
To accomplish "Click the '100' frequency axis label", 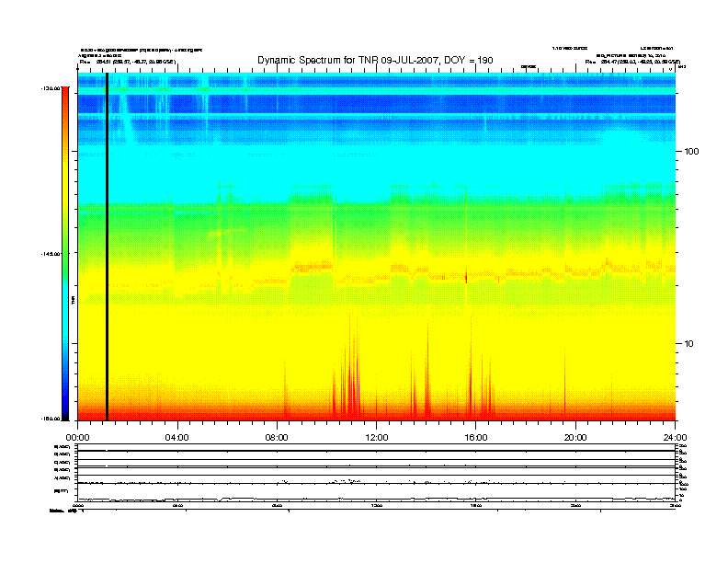I will [692, 152].
